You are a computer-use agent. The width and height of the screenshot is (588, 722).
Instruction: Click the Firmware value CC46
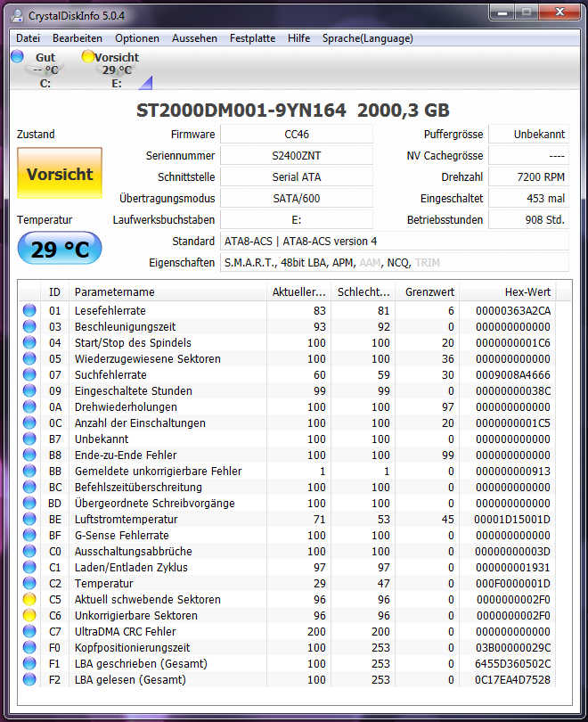297,134
